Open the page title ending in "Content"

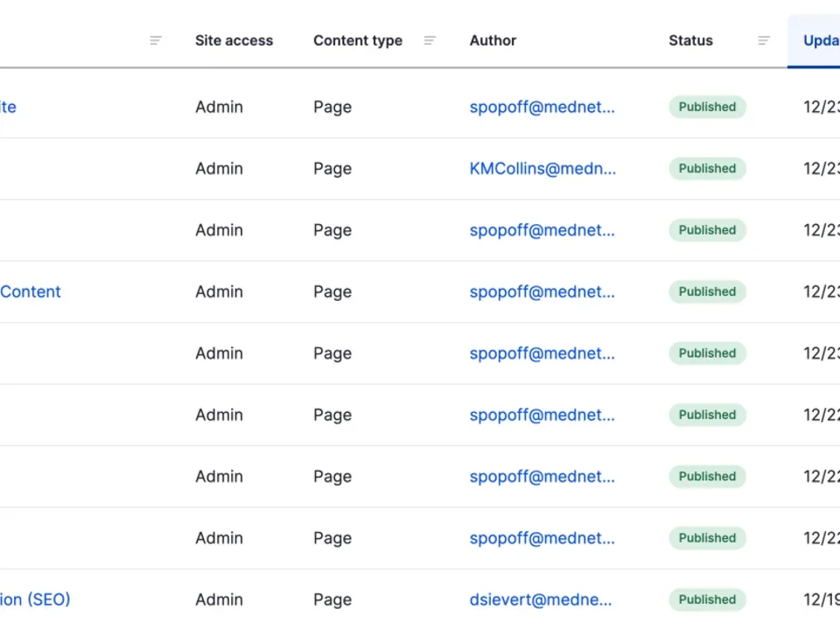(31, 291)
